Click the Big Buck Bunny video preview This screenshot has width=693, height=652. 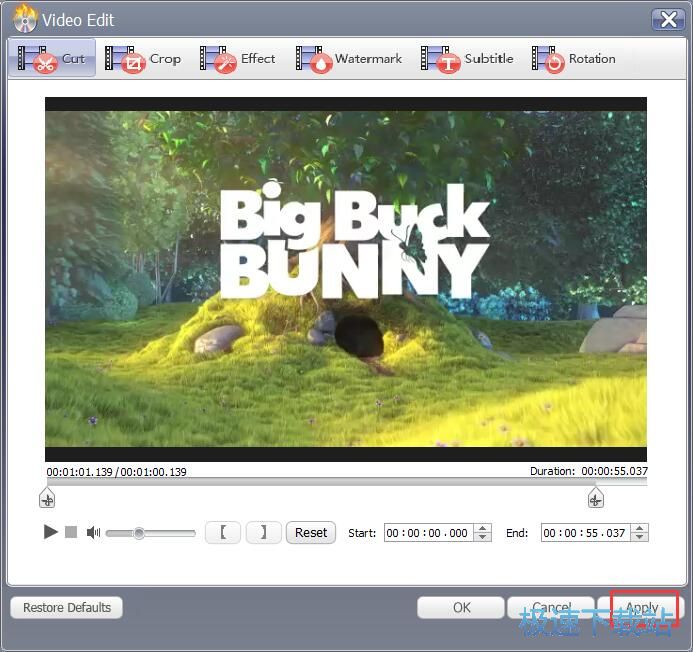[x=346, y=279]
